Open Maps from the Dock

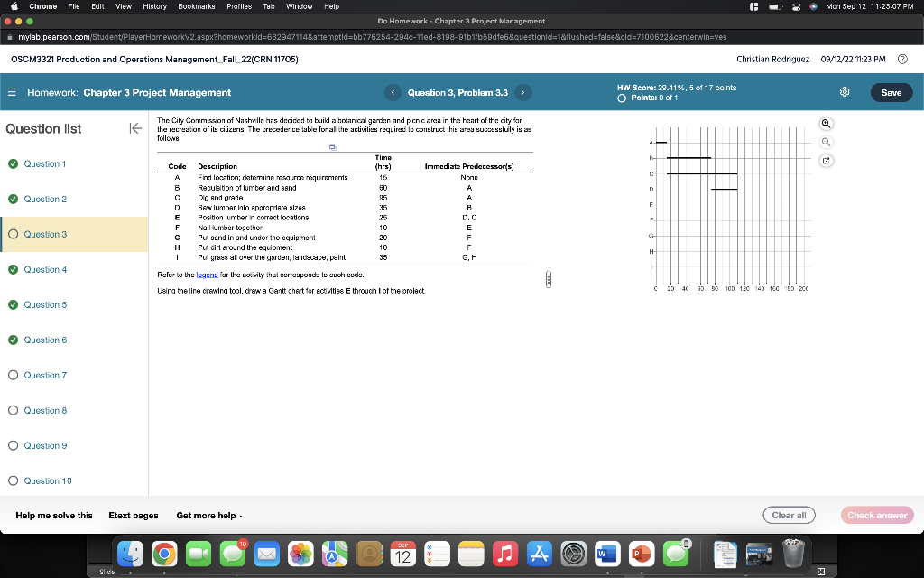coord(335,555)
